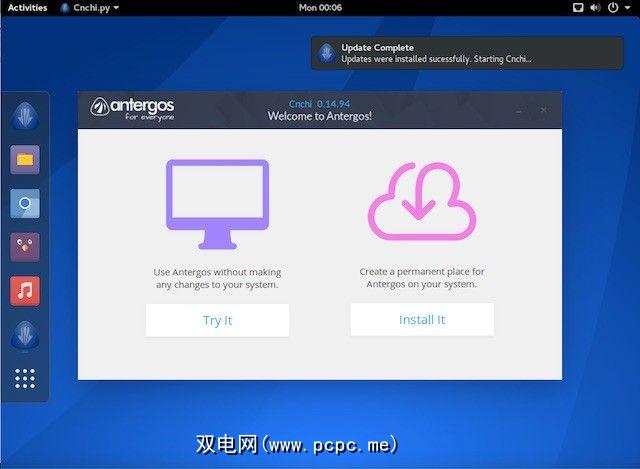Open the Activities overview

[x=27, y=7]
